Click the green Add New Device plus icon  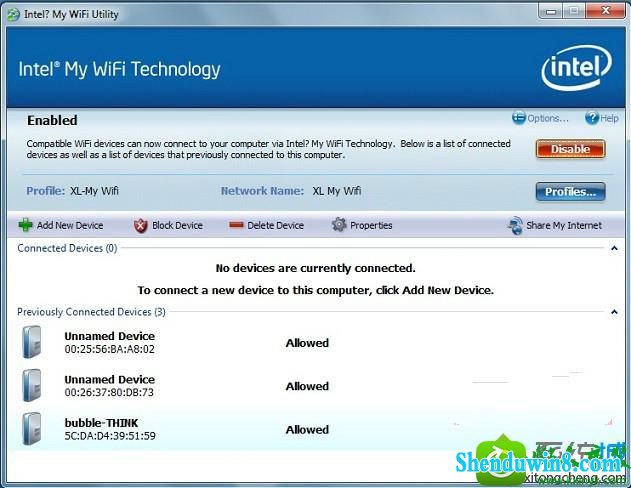[25, 225]
